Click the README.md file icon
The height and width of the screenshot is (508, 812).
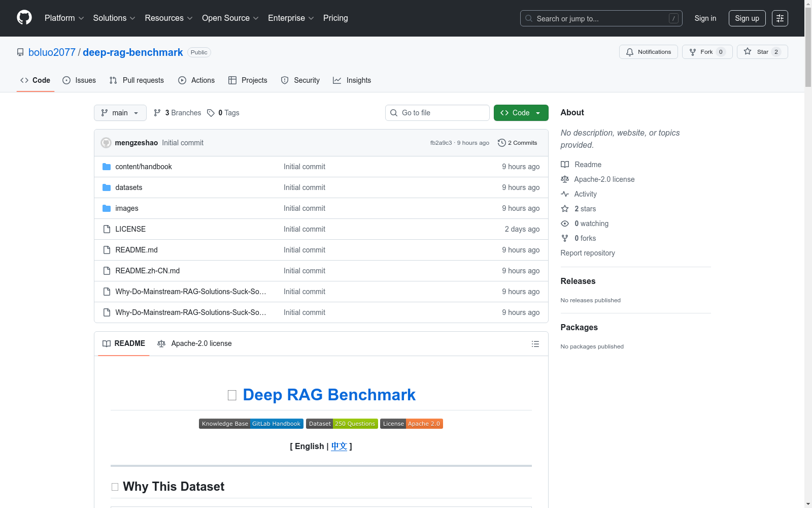coord(107,250)
